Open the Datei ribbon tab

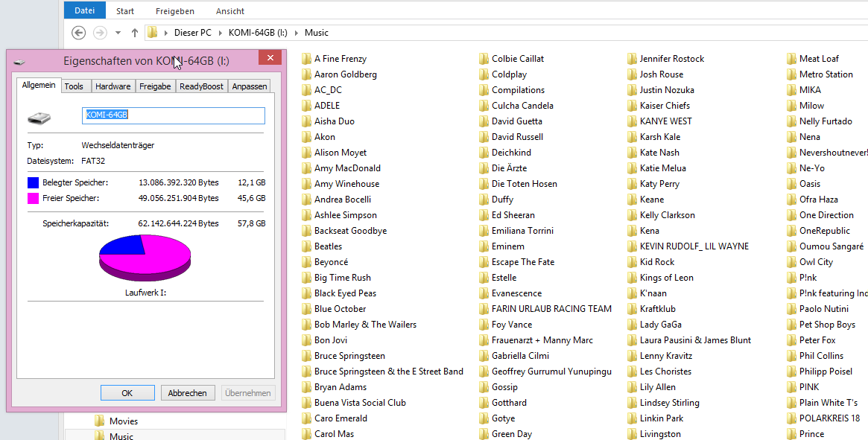pos(85,10)
